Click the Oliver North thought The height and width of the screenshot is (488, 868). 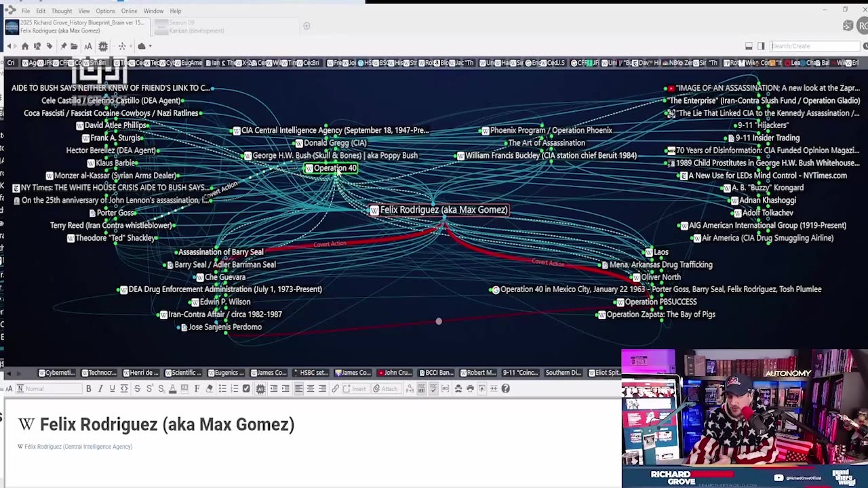coord(656,277)
